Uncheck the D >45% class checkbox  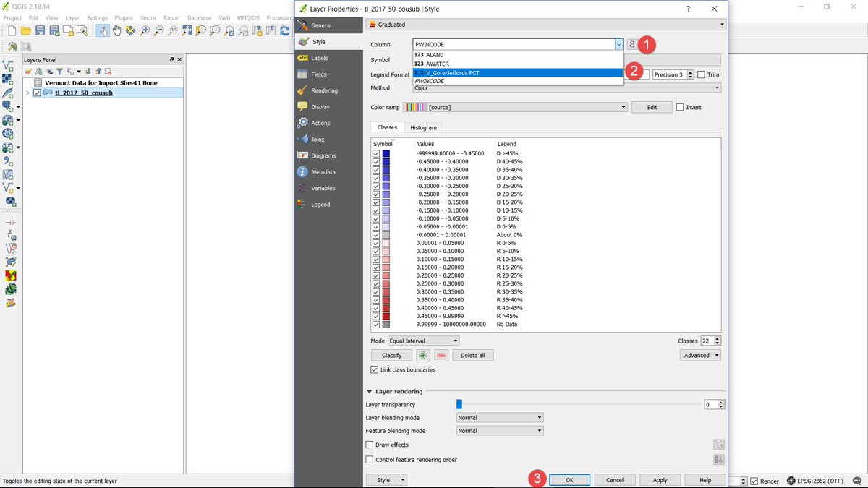(x=376, y=153)
